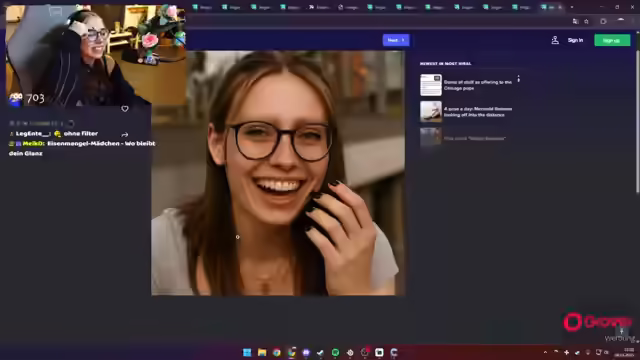The width and height of the screenshot is (640, 360).
Task: Click the blue Next button
Action: pos(396,40)
